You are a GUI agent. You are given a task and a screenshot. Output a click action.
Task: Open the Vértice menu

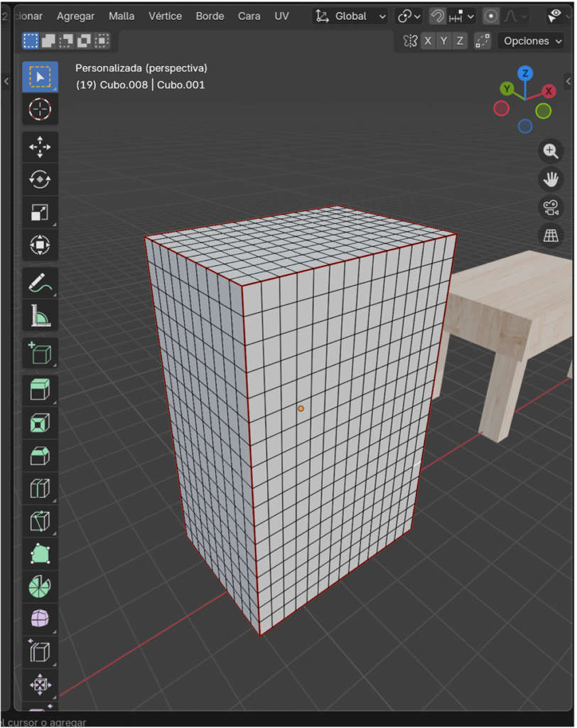coord(165,16)
